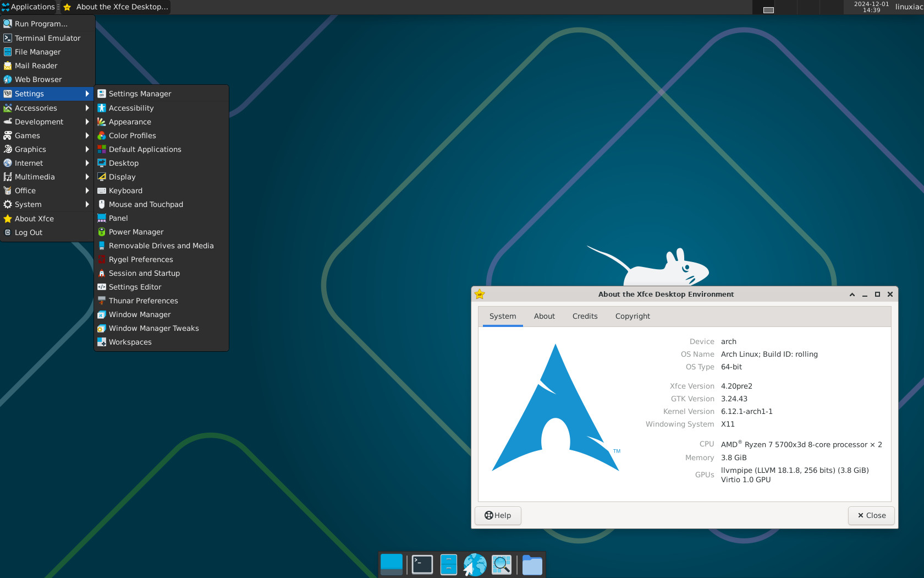
Task: Launch Color Profiles icon in submenu
Action: (x=102, y=135)
